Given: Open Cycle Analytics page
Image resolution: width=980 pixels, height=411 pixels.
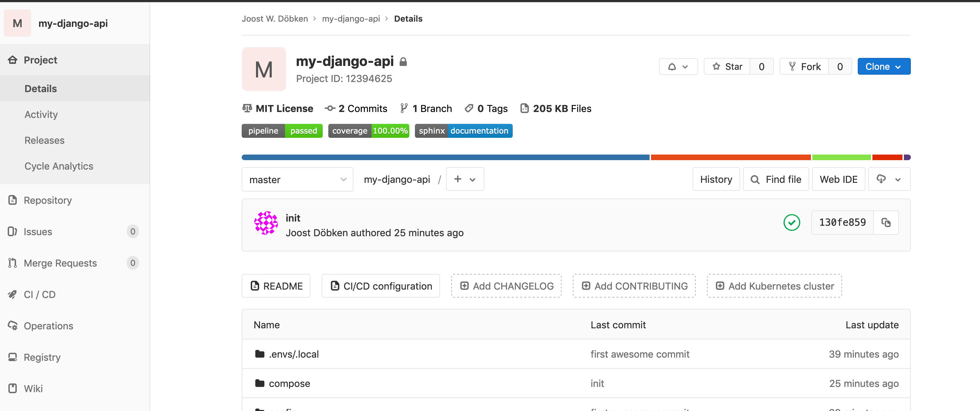Looking at the screenshot, I should 59,166.
